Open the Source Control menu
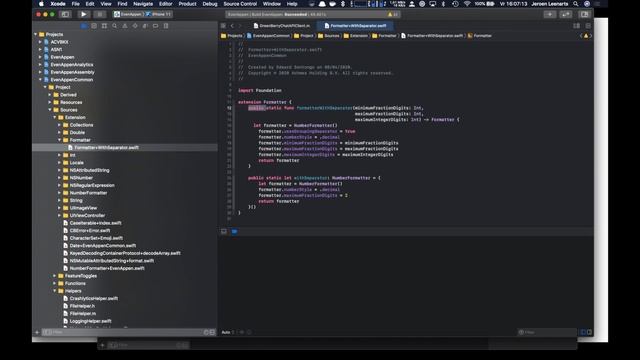Screen dimensions: 640x360 point(240,4)
